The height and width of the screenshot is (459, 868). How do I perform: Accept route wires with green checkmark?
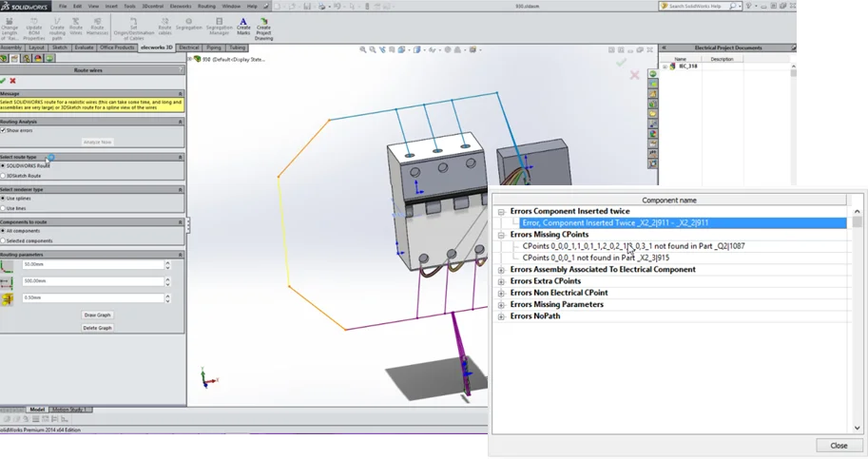[x=4, y=81]
